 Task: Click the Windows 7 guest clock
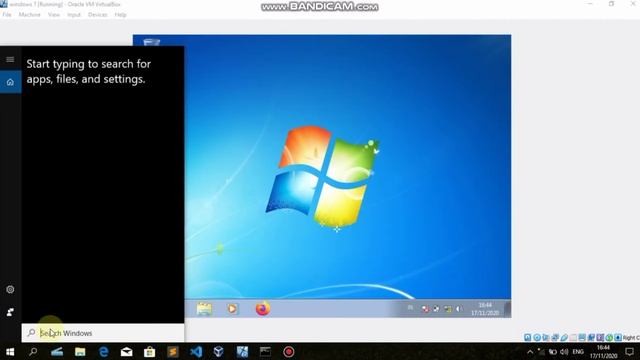tap(485, 309)
